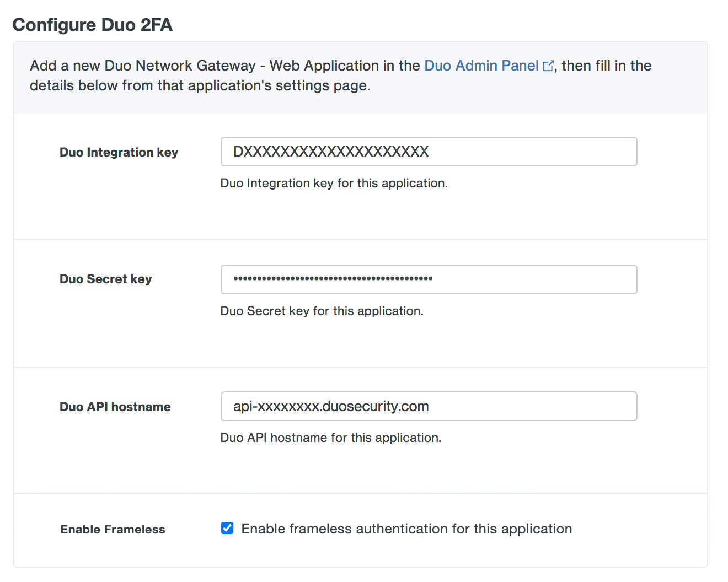Screen dimensions: 728x582
Task: Select the Duo Secret key input field
Action: pyautogui.click(x=429, y=279)
